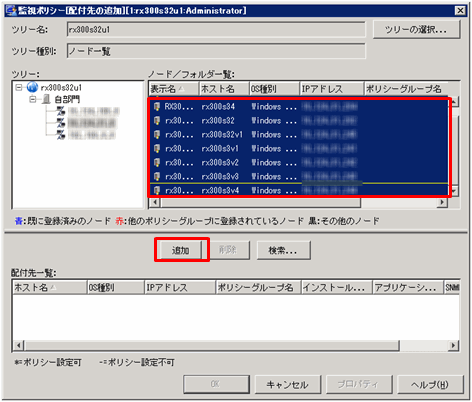Viewport: 472px width, 402px height.
Task: Click アプリケーシ... column header
Action: pos(408,287)
